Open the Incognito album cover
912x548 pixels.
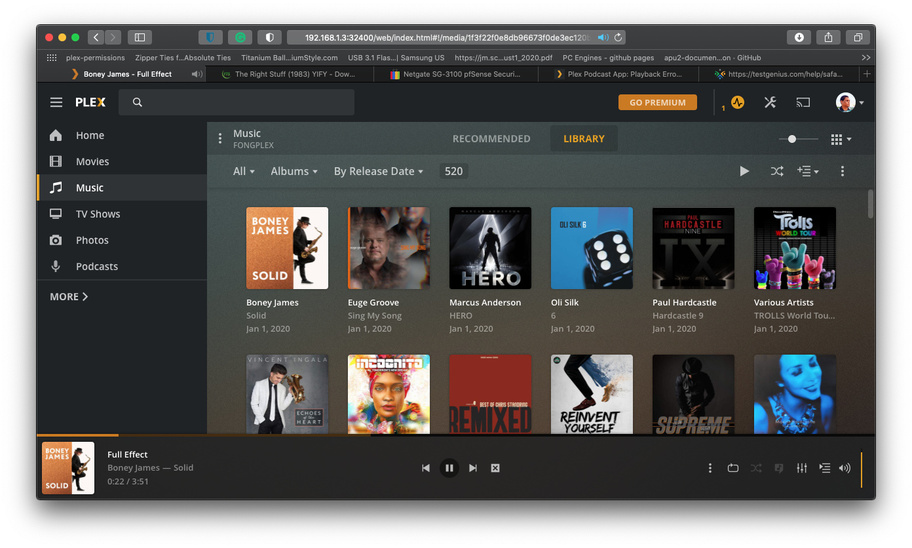(389, 394)
